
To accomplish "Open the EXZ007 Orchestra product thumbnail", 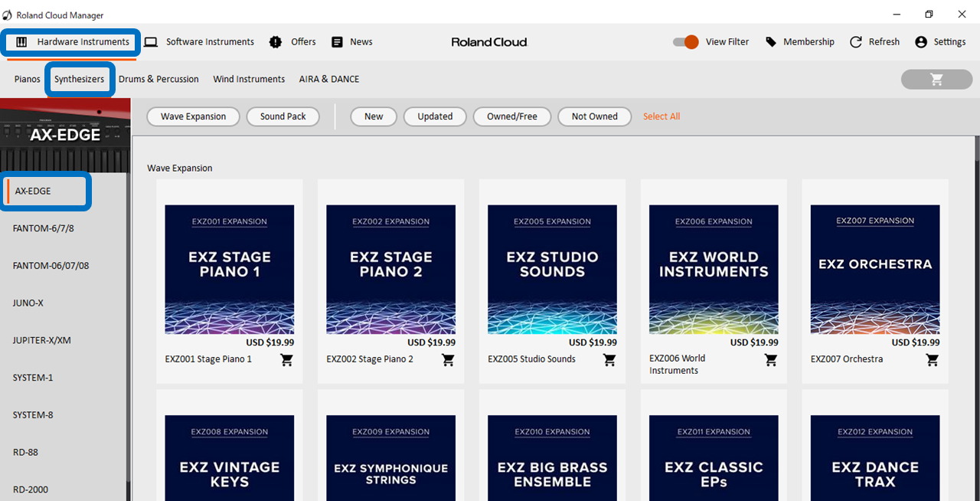I will pos(874,269).
